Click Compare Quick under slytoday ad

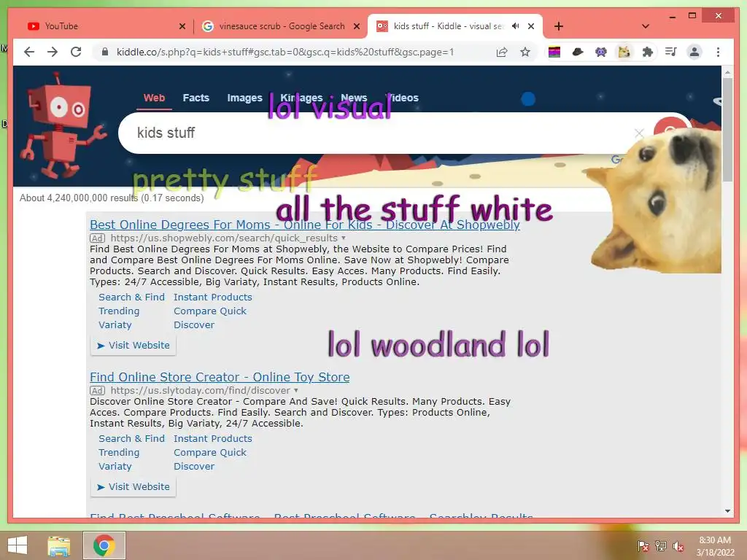pos(209,452)
